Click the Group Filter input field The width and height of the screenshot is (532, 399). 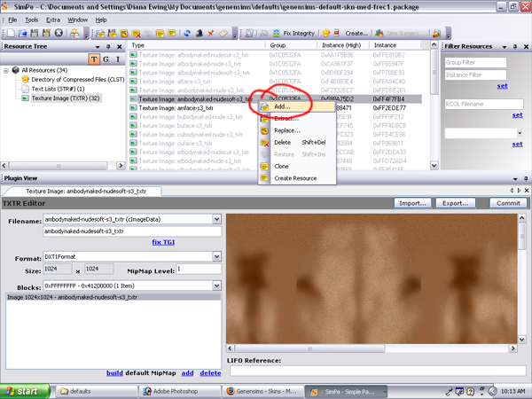click(475, 63)
